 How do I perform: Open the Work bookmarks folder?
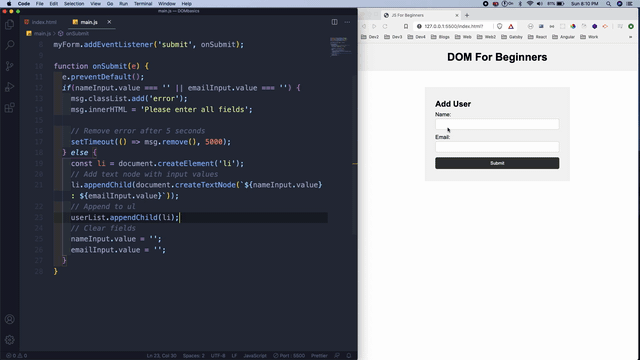(589, 37)
